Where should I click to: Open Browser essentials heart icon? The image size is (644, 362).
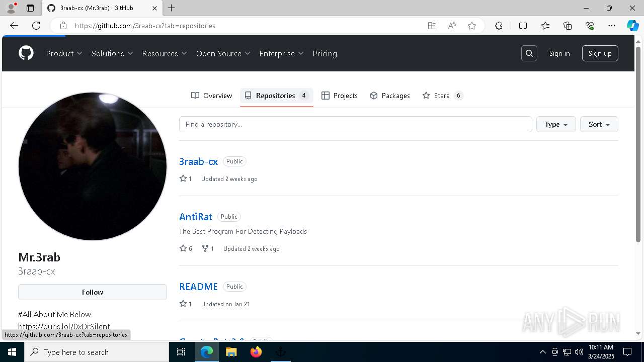click(x=590, y=26)
